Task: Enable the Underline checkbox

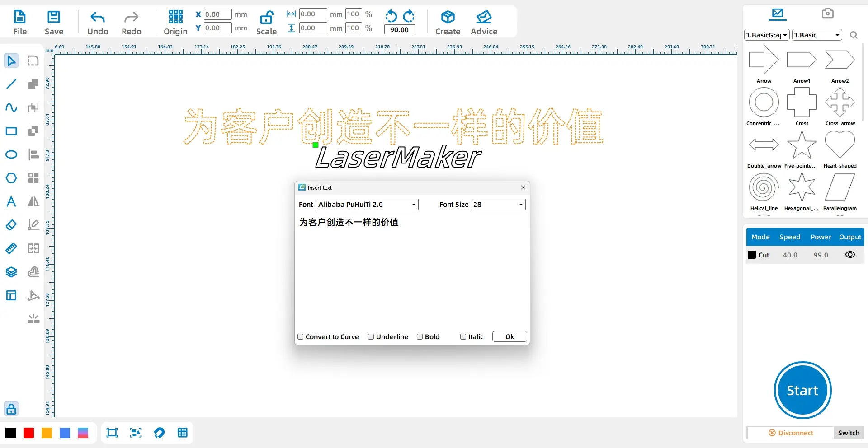Action: point(371,337)
